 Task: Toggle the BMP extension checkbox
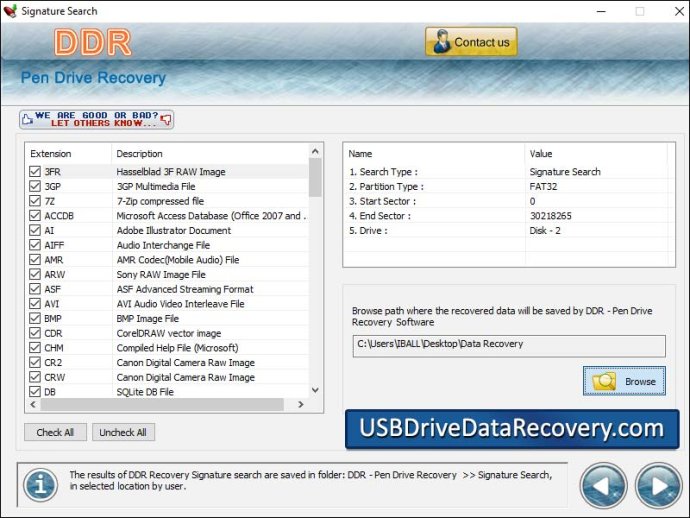coord(35,318)
